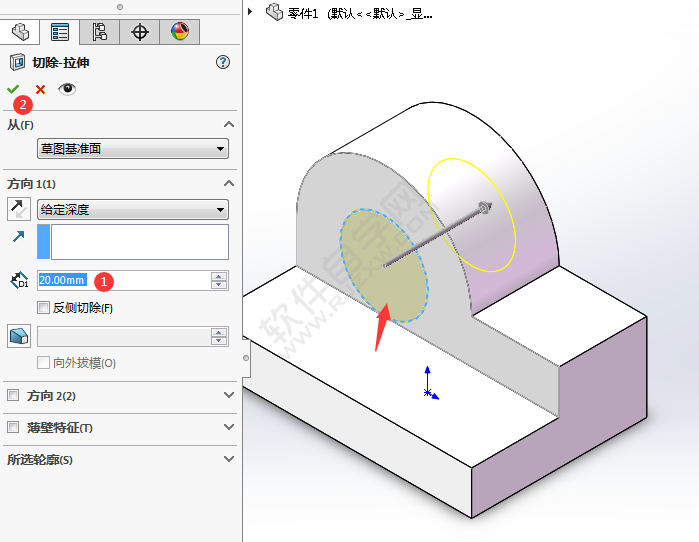Expand the flyout tree arrow next to 零件1
The image size is (699, 542).
click(250, 12)
